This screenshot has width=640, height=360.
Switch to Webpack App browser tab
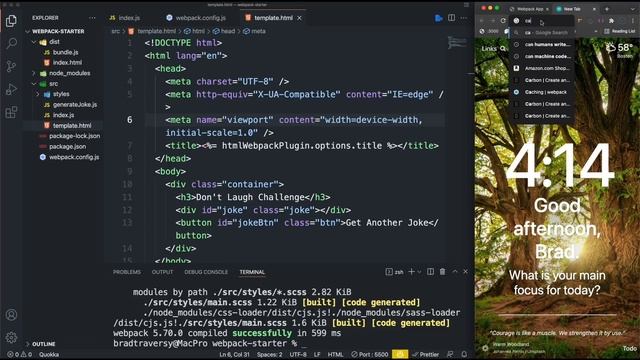530,9
